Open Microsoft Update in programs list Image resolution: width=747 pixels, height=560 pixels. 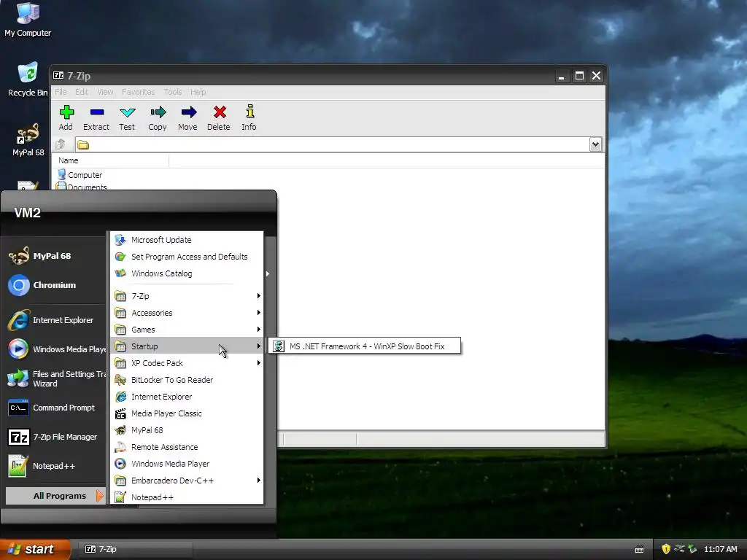click(x=187, y=240)
